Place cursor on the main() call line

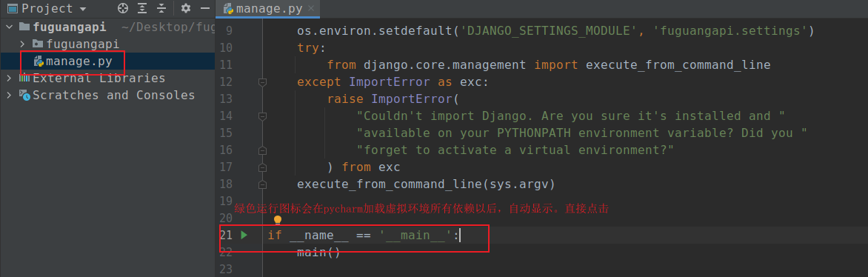318,253
